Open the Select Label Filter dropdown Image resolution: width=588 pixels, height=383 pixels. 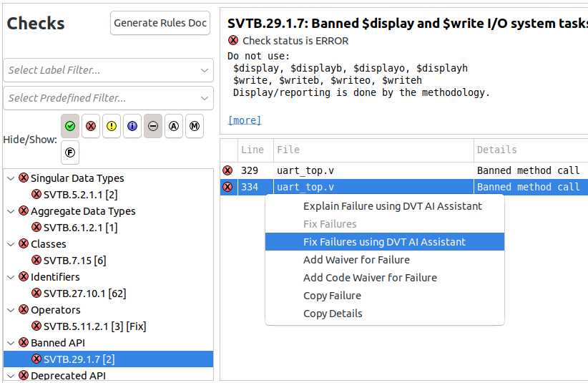click(108, 70)
